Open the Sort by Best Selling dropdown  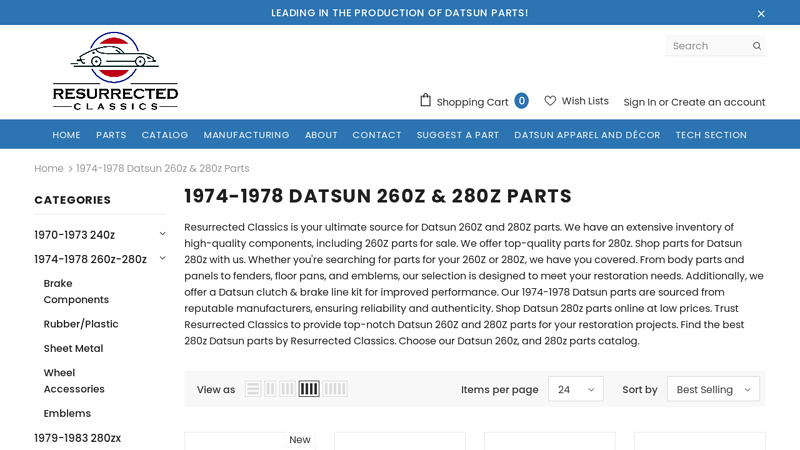[x=713, y=389]
